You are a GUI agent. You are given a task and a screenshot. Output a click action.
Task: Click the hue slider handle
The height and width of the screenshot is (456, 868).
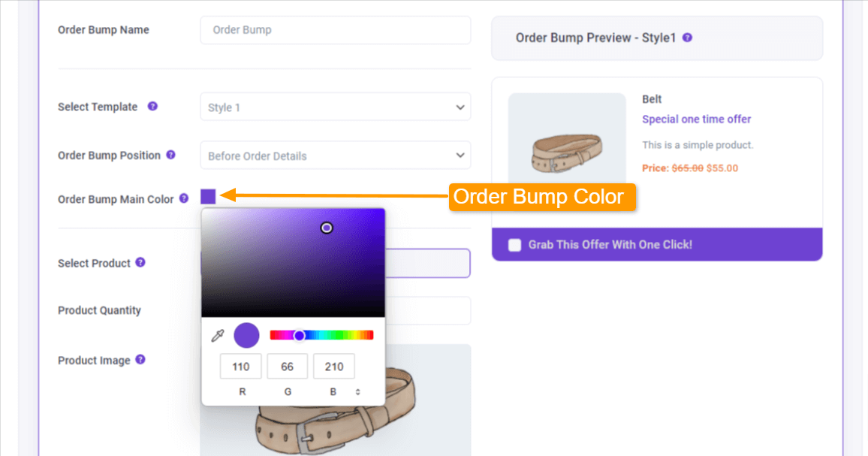click(x=300, y=335)
